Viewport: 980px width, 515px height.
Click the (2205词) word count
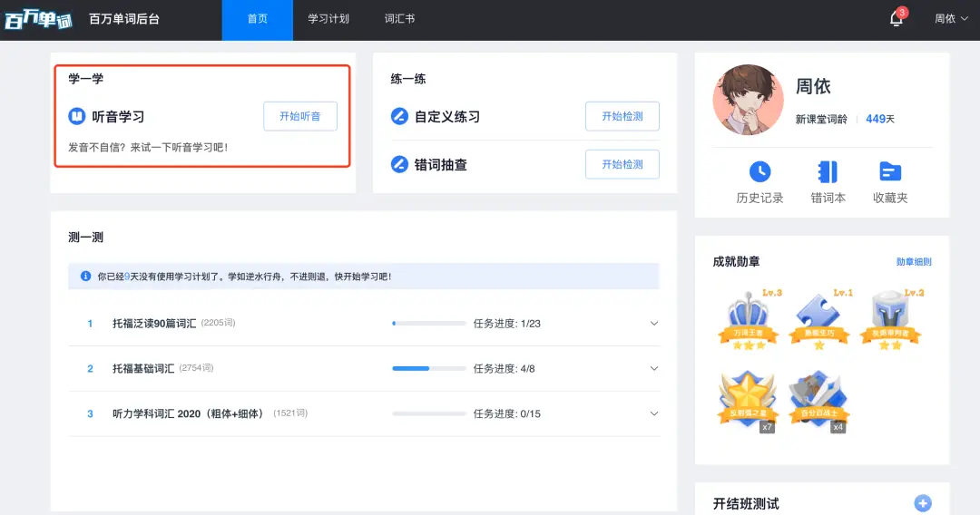[218, 323]
